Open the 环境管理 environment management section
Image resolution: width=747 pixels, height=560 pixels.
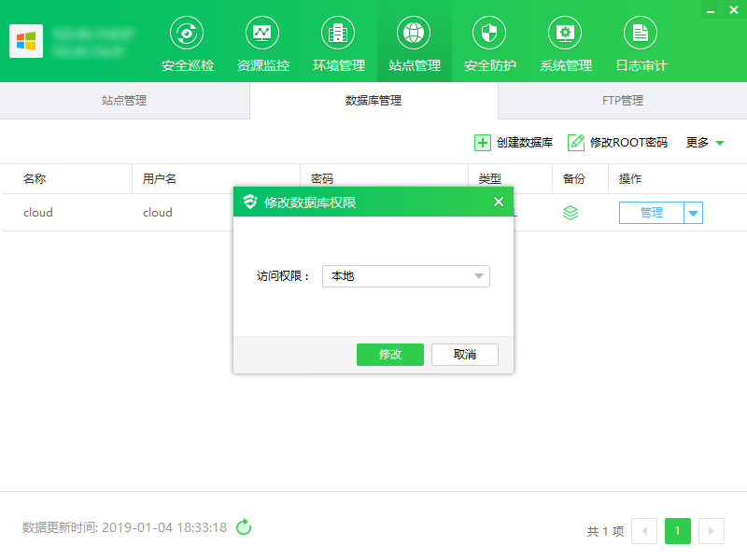point(339,44)
